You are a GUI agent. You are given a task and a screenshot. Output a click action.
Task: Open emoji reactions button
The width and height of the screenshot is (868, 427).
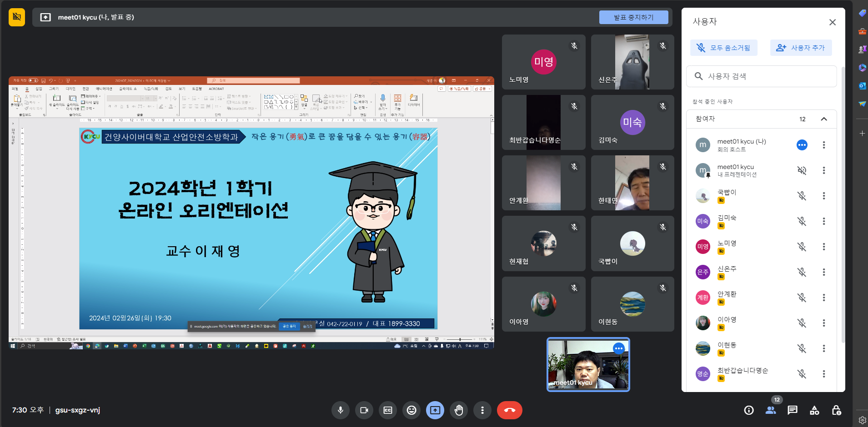click(411, 410)
